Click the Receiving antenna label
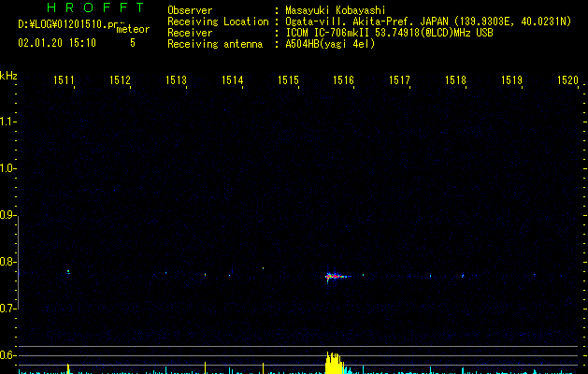This screenshot has width=588, height=374. point(215,44)
